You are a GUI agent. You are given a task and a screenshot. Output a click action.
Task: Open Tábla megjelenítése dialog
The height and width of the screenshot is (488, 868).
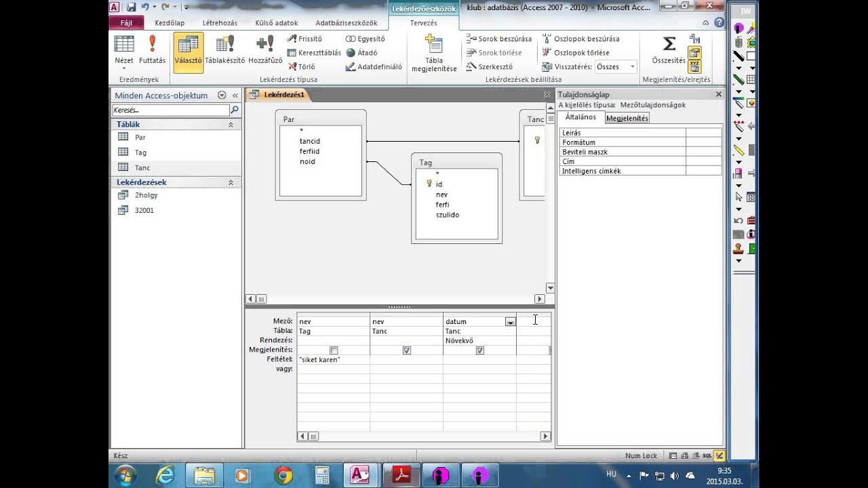pos(434,53)
